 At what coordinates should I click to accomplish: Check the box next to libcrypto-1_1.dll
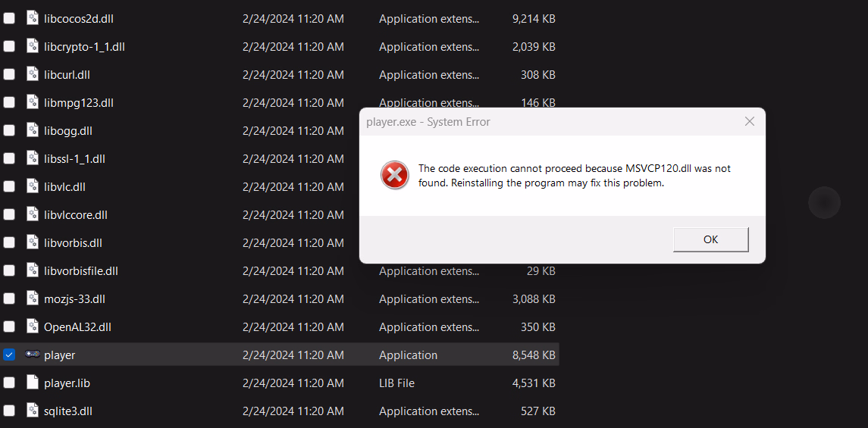pyautogui.click(x=9, y=46)
